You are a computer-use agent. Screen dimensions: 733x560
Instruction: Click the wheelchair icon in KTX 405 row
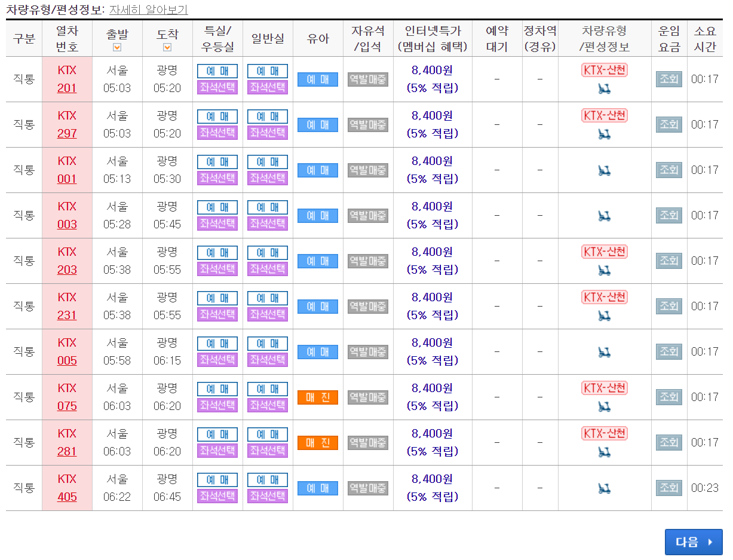click(x=605, y=488)
